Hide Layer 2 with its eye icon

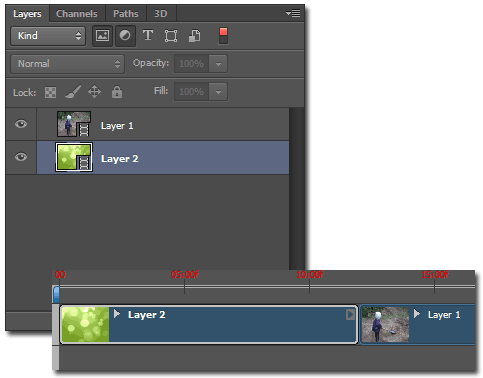(x=21, y=157)
